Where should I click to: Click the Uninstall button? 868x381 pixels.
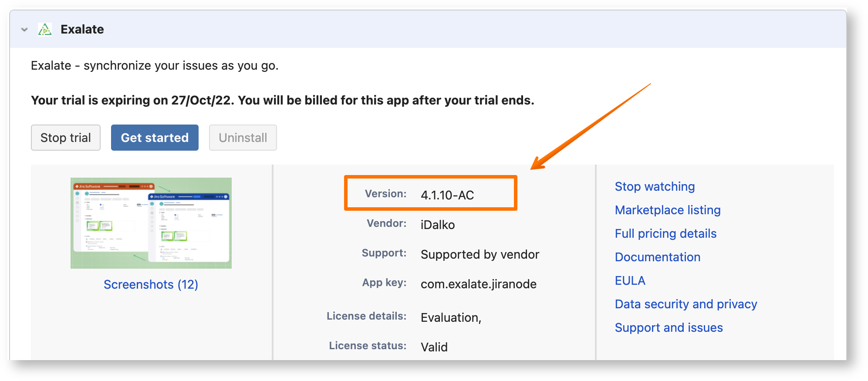point(243,138)
